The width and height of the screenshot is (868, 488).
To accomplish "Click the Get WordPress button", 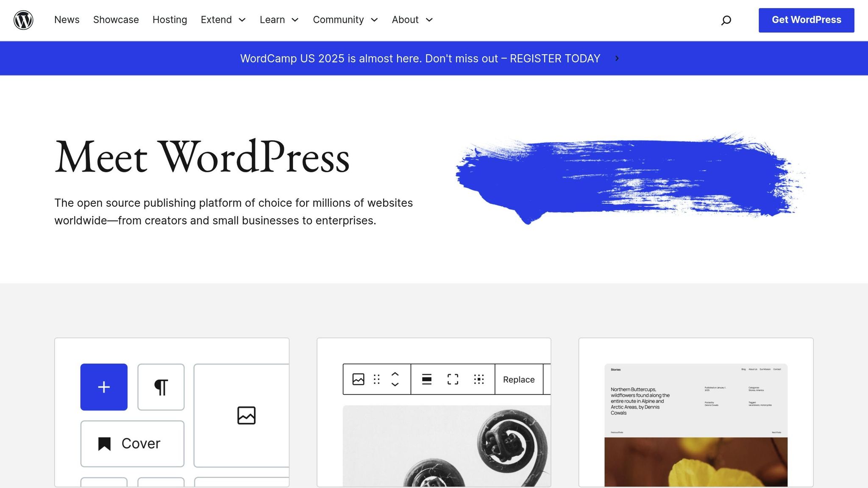I will pyautogui.click(x=806, y=19).
